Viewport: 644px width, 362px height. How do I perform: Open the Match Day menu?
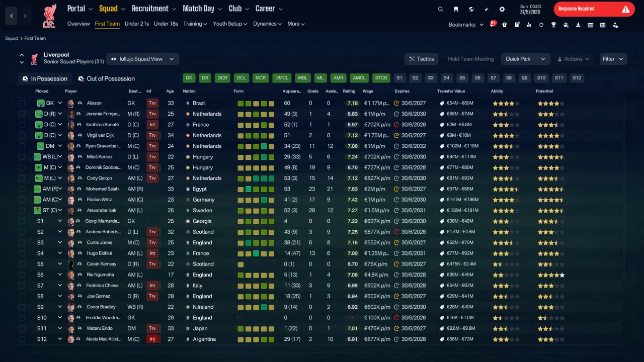202,9
